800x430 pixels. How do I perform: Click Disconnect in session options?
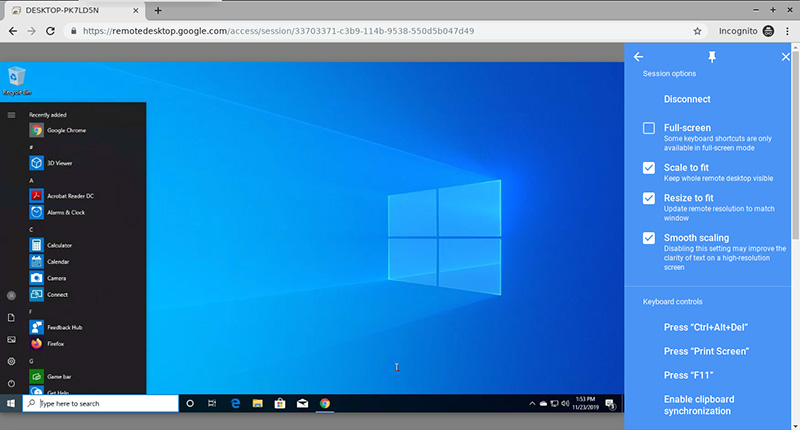pos(687,99)
